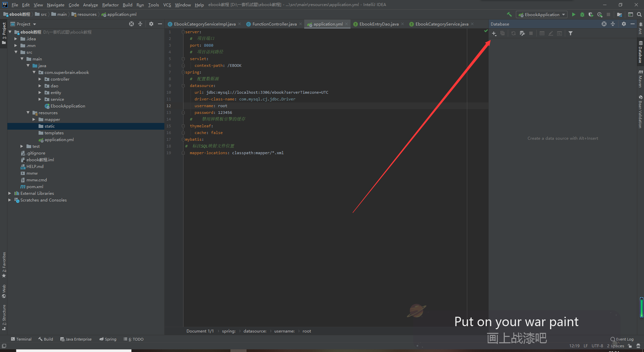Image resolution: width=644 pixels, height=352 pixels.
Task: Open the Event Log
Action: click(622, 339)
